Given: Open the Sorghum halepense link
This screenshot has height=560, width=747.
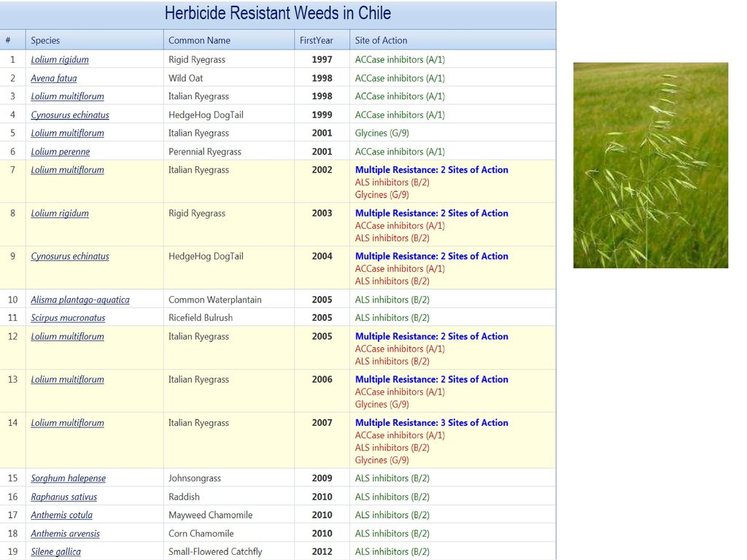Looking at the screenshot, I should click(x=68, y=478).
